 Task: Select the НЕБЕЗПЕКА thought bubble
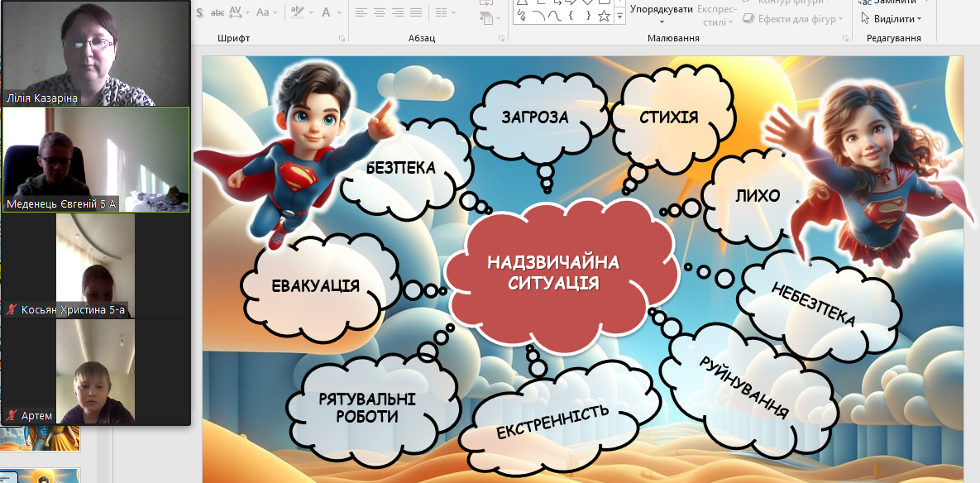tap(819, 306)
